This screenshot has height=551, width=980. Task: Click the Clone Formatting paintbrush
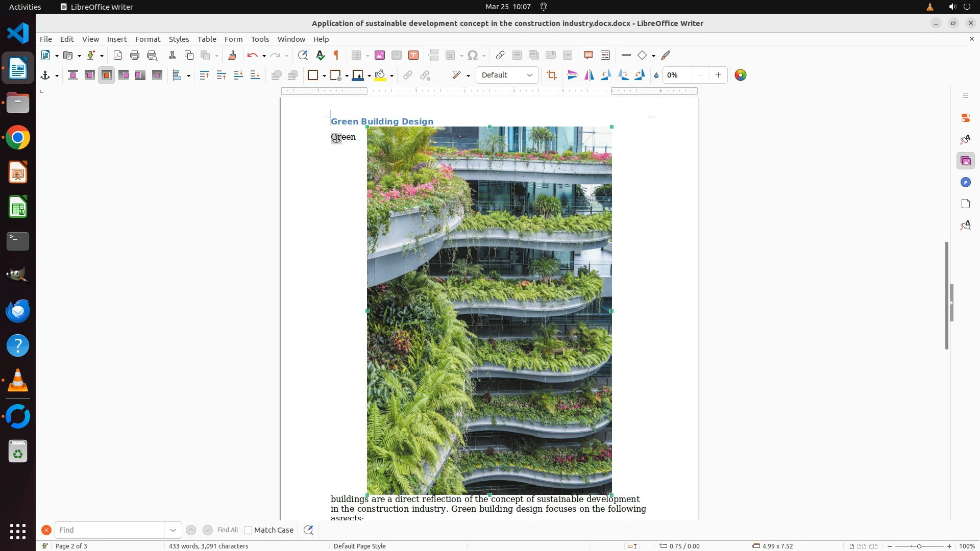tap(232, 55)
